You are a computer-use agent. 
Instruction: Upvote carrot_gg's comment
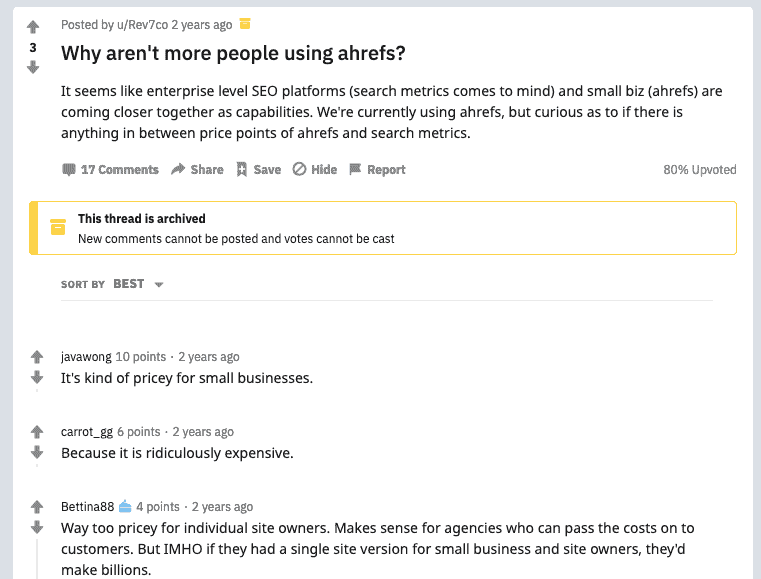(x=37, y=431)
